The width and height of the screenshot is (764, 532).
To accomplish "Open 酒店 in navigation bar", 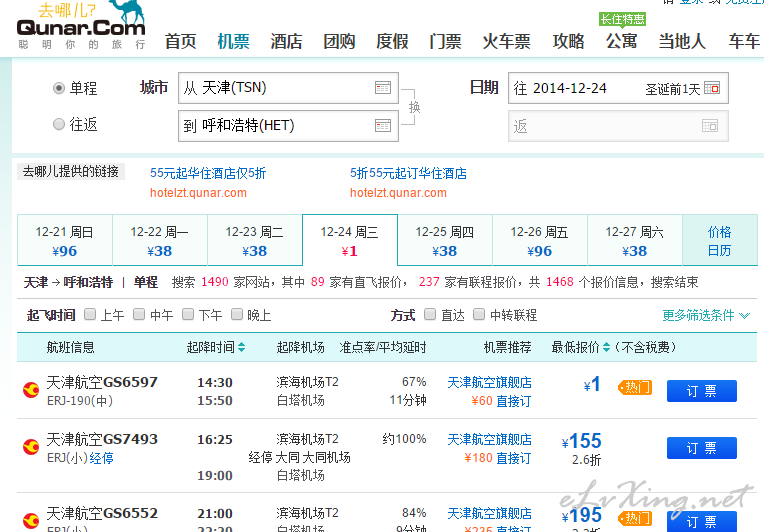I will click(286, 41).
